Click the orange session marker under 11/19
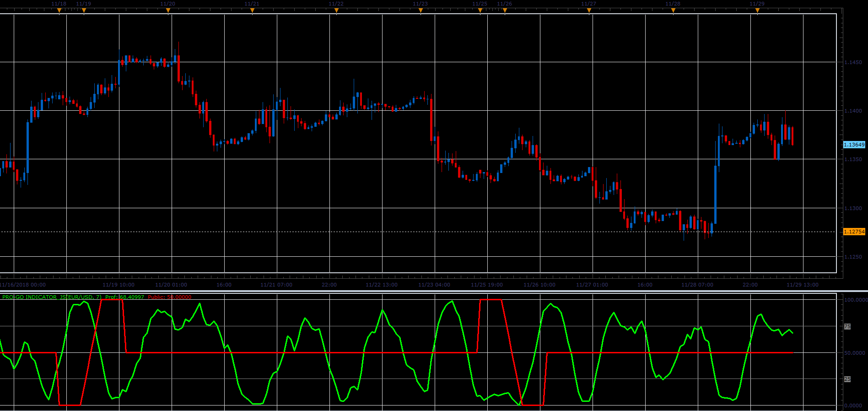Screen dimensions: 868x411 coord(84,10)
